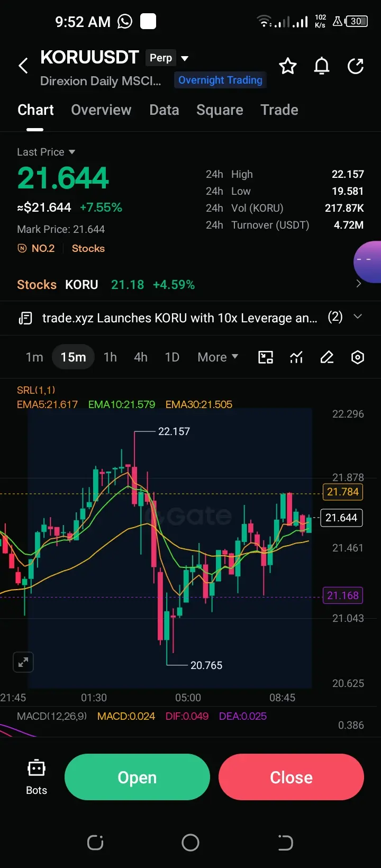Open the Stocks KORU row chevron
The height and width of the screenshot is (868, 381).
(358, 284)
